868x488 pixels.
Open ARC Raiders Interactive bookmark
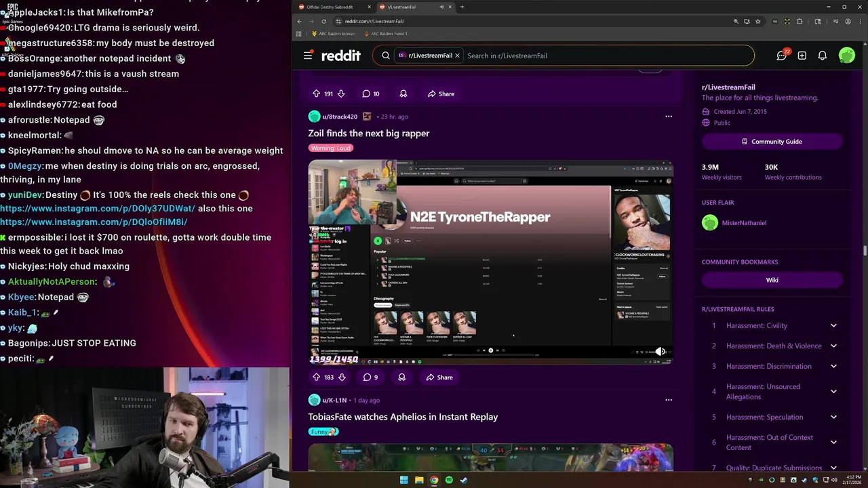[334, 33]
